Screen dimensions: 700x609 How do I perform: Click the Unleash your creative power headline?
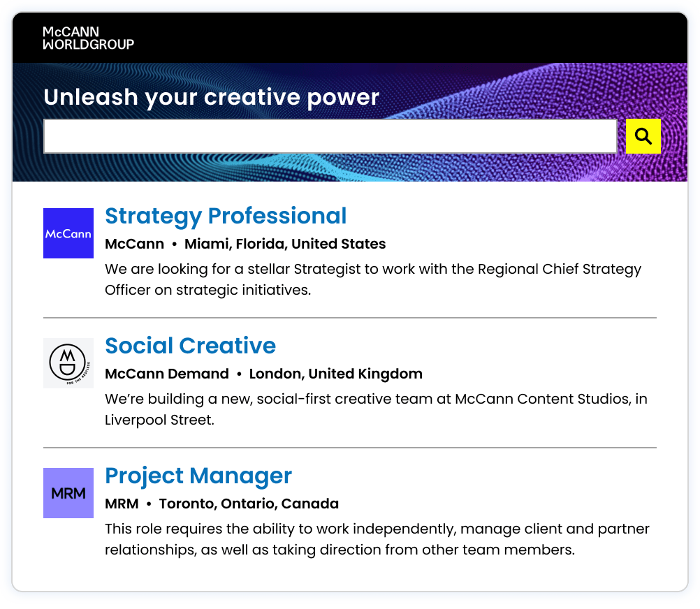point(211,98)
